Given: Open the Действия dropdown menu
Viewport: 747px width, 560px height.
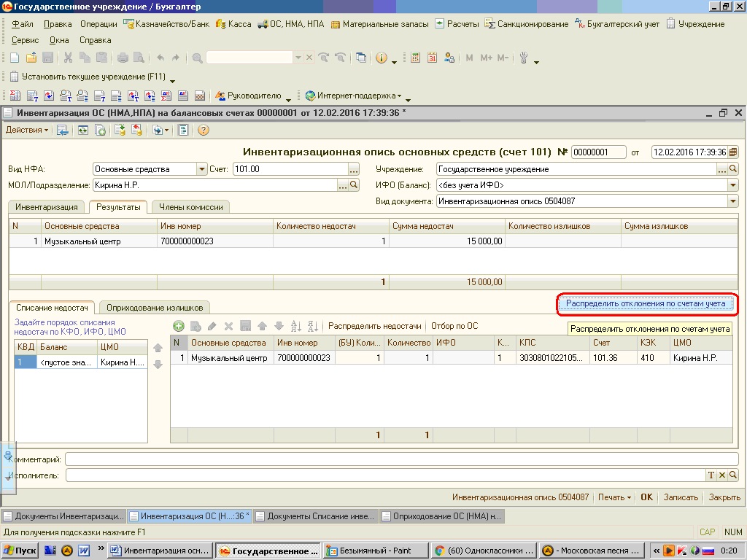Looking at the screenshot, I should pos(27,130).
